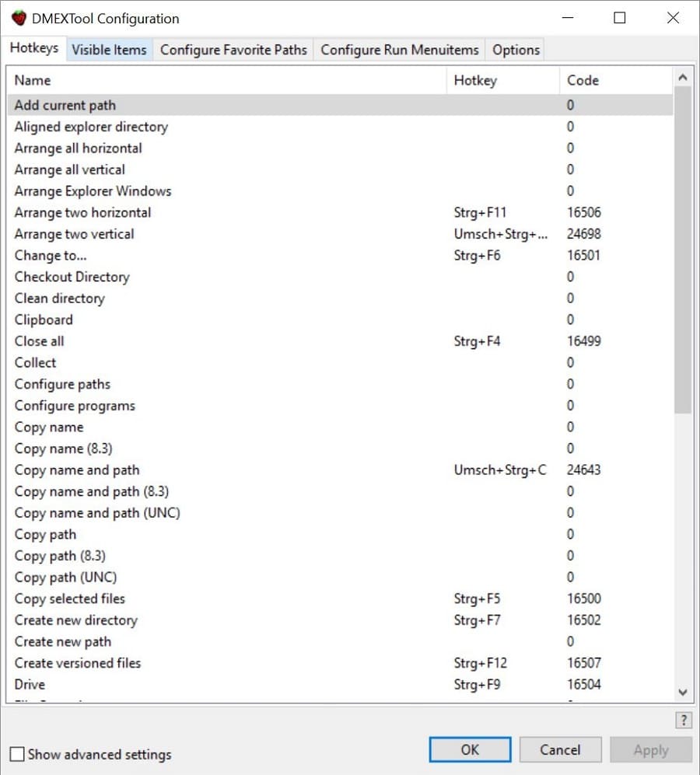Open the Visible Items tab
This screenshot has height=775, width=700.
[x=110, y=50]
